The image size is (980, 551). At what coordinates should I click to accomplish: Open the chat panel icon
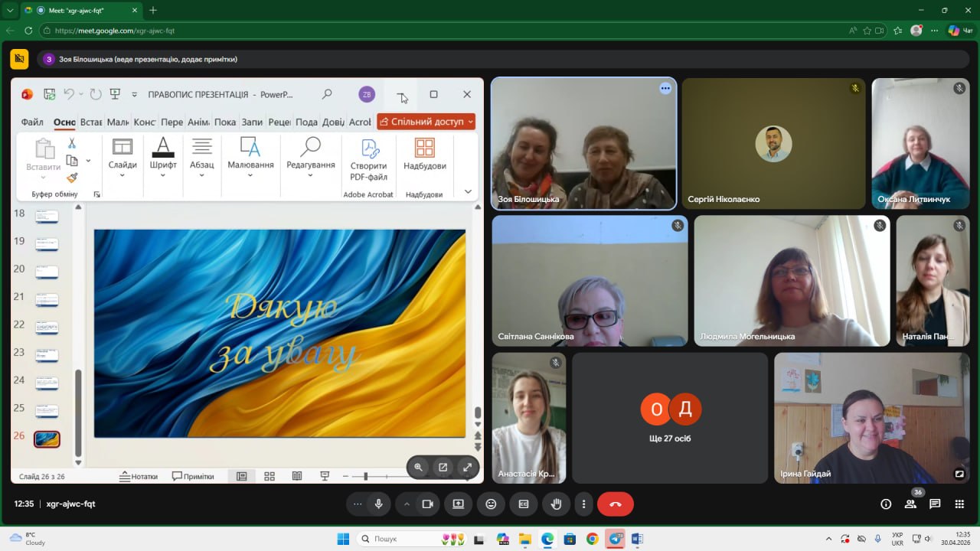tap(935, 504)
